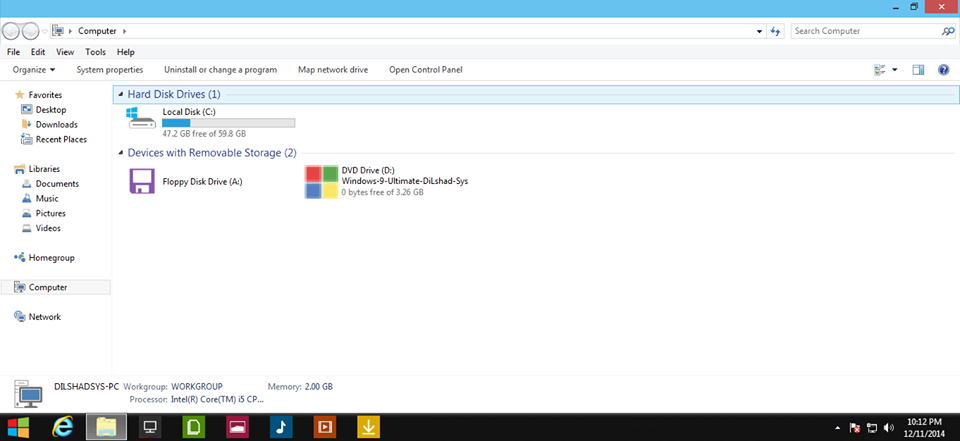
Task: Click the Windows-9-Ultimate-DiLshad-Sys label
Action: tap(405, 181)
